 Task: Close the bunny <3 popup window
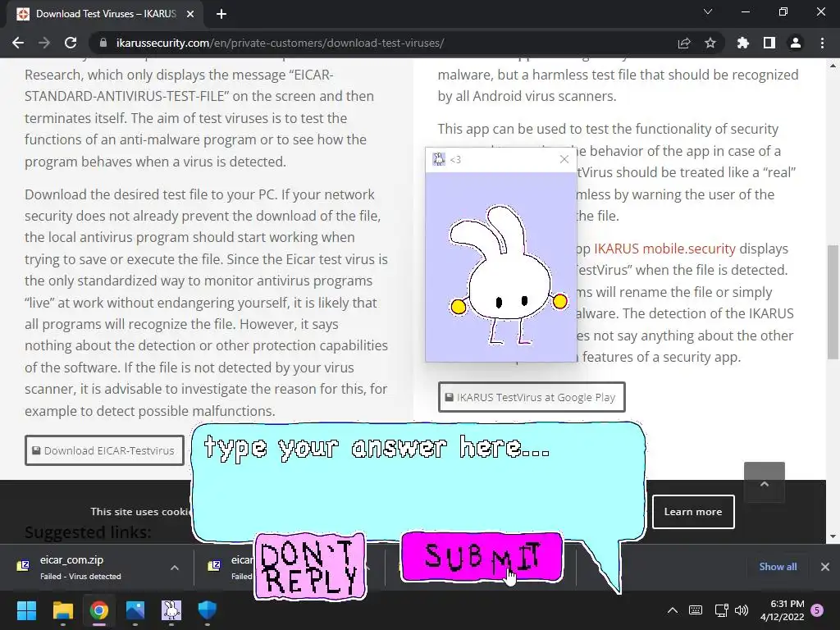[564, 159]
